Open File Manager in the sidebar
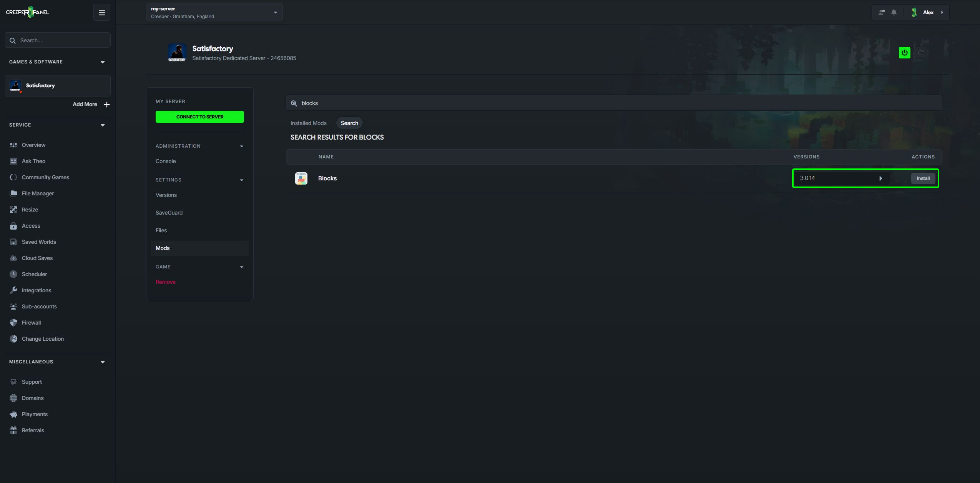Viewport: 980px width, 483px height. 38,193
